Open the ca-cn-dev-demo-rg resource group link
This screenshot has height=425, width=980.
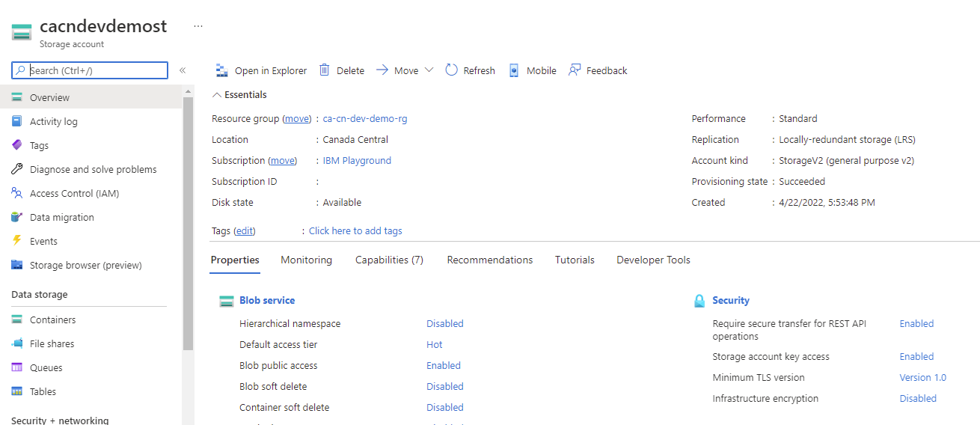(x=365, y=118)
